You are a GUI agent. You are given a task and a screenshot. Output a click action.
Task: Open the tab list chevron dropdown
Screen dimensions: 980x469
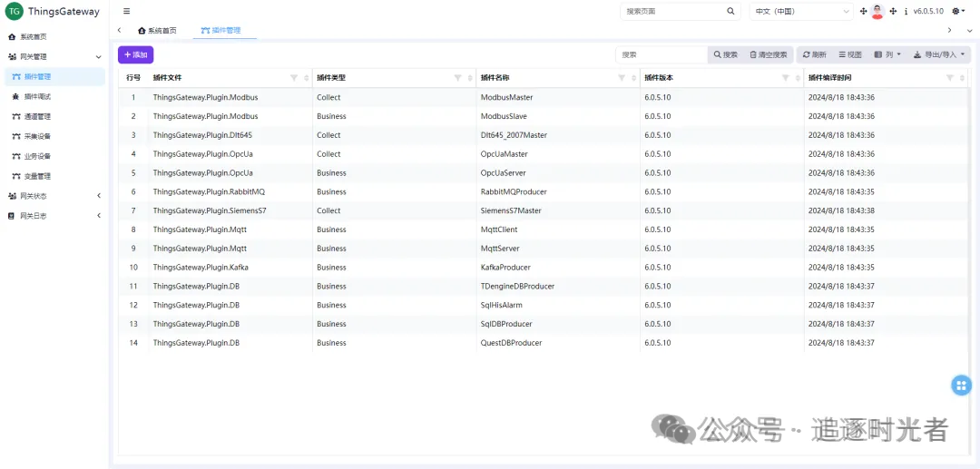[967, 30]
